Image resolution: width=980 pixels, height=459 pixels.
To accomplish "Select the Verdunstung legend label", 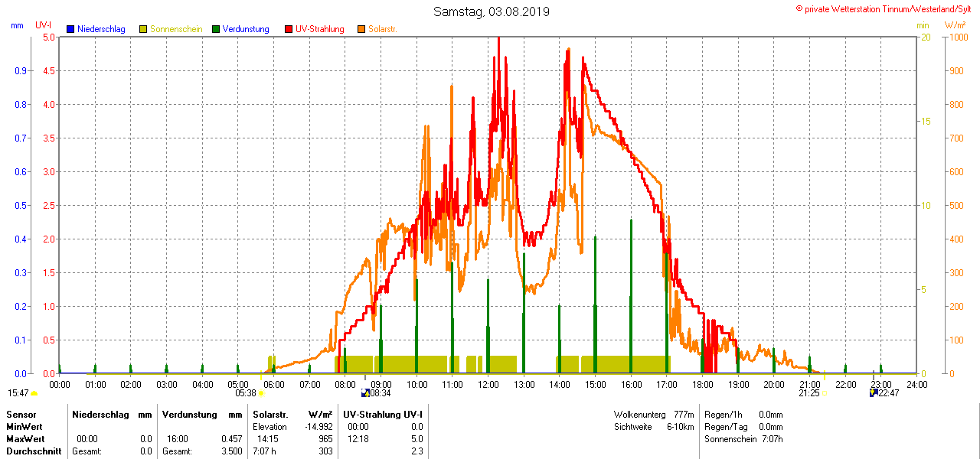I will coord(246,29).
